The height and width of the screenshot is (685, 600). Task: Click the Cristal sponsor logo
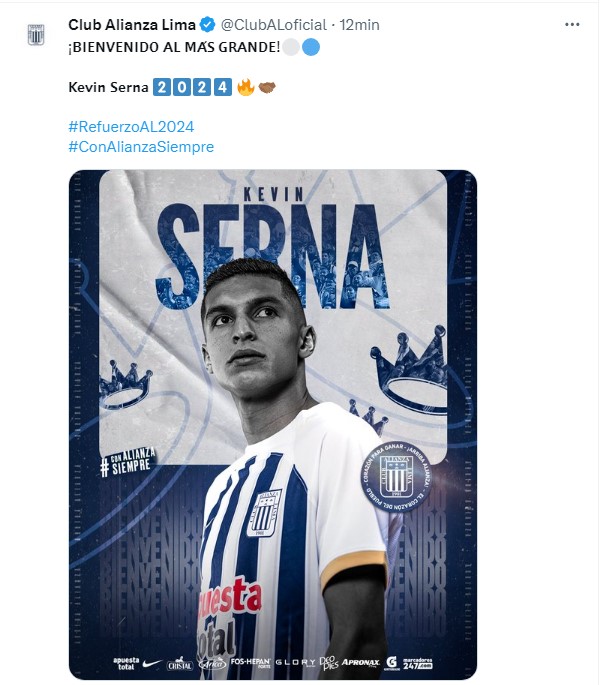(x=180, y=664)
